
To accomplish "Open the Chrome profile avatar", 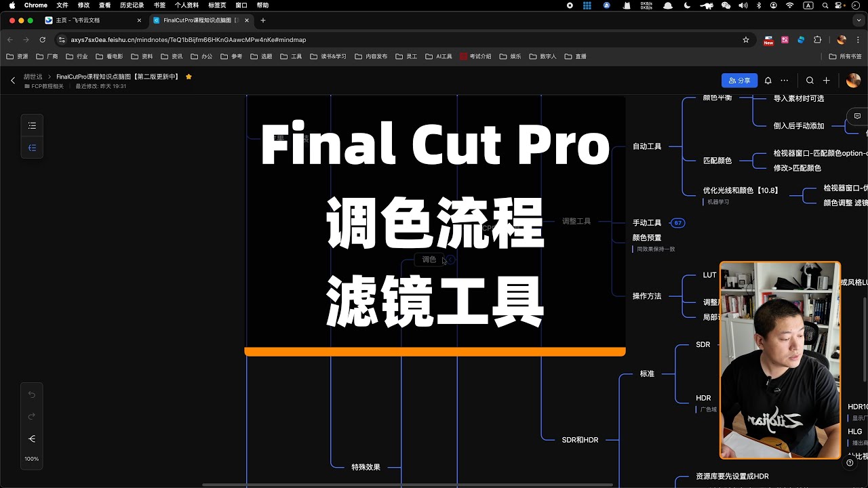I will coord(842,40).
